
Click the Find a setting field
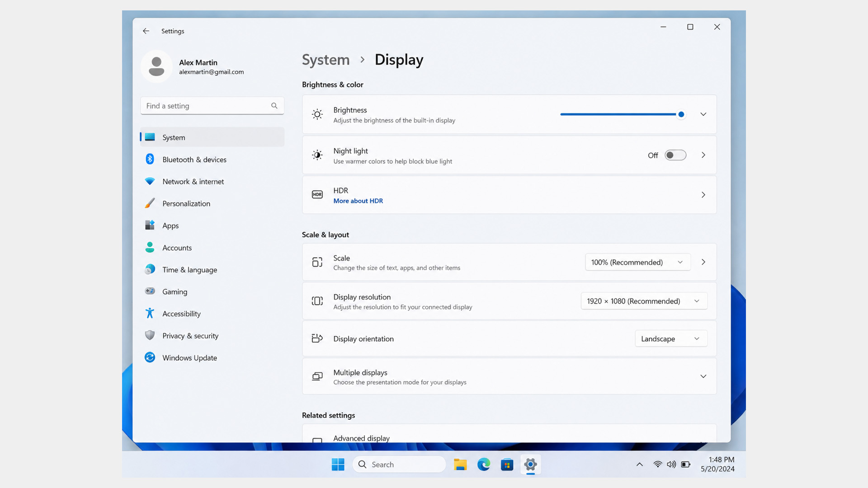(212, 106)
